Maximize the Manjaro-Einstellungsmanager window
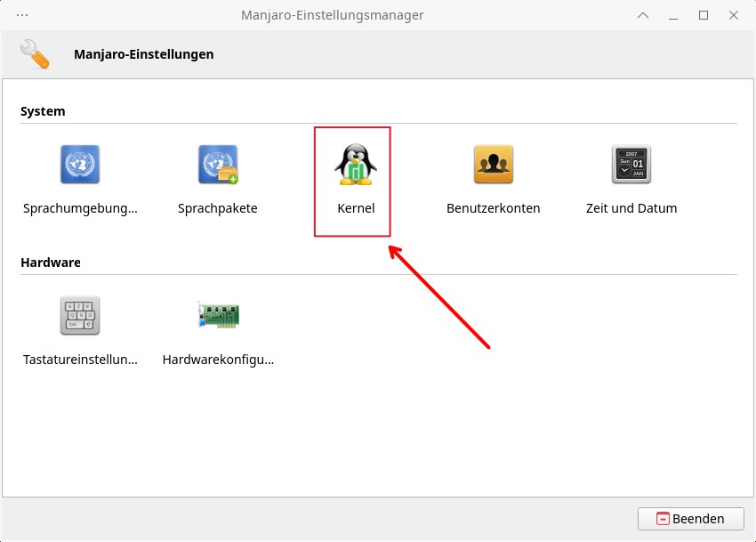Screen dimensions: 756x542 (704, 15)
